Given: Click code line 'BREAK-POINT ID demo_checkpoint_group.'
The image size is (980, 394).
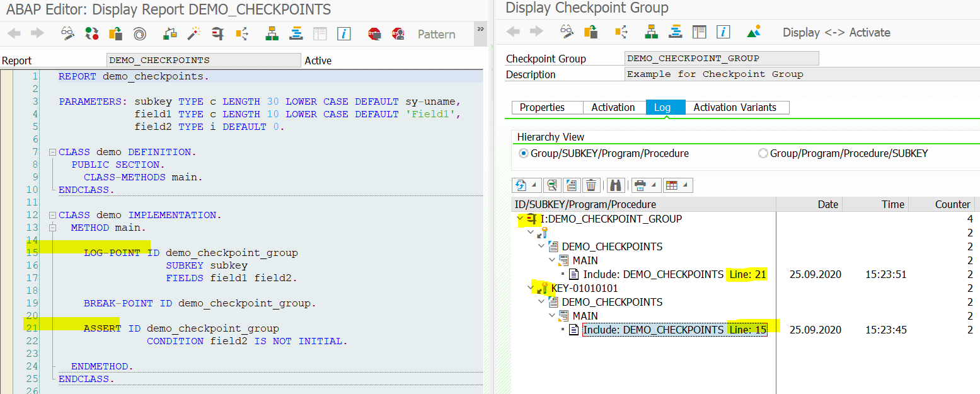Looking at the screenshot, I should [x=200, y=303].
